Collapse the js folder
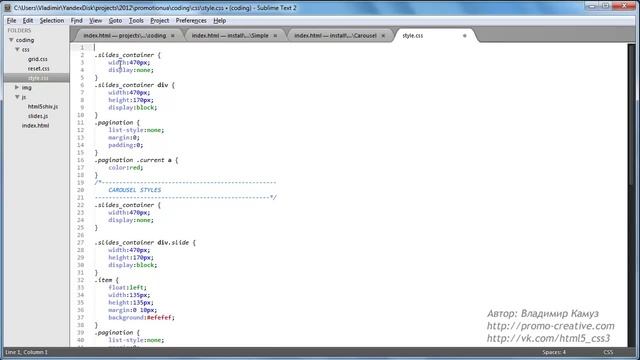 17,97
